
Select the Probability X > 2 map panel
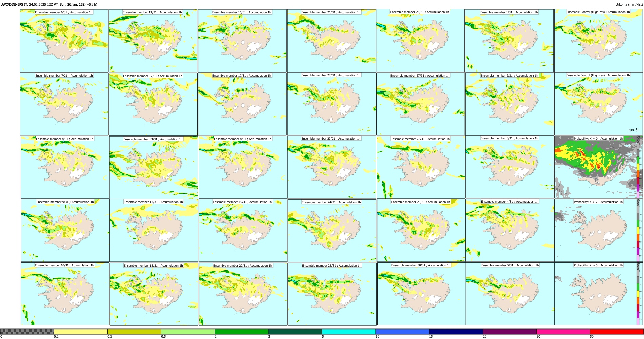[x=599, y=231]
